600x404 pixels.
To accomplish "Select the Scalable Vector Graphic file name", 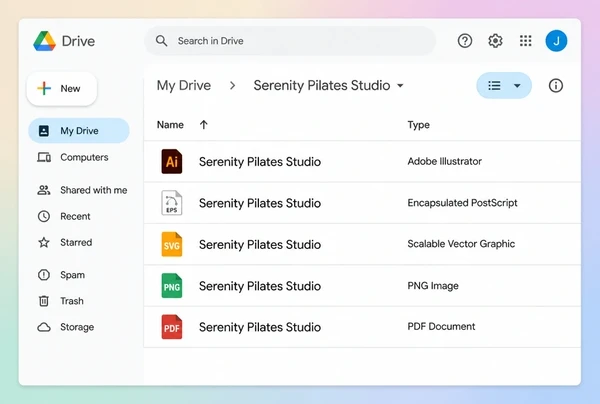I will pos(260,244).
